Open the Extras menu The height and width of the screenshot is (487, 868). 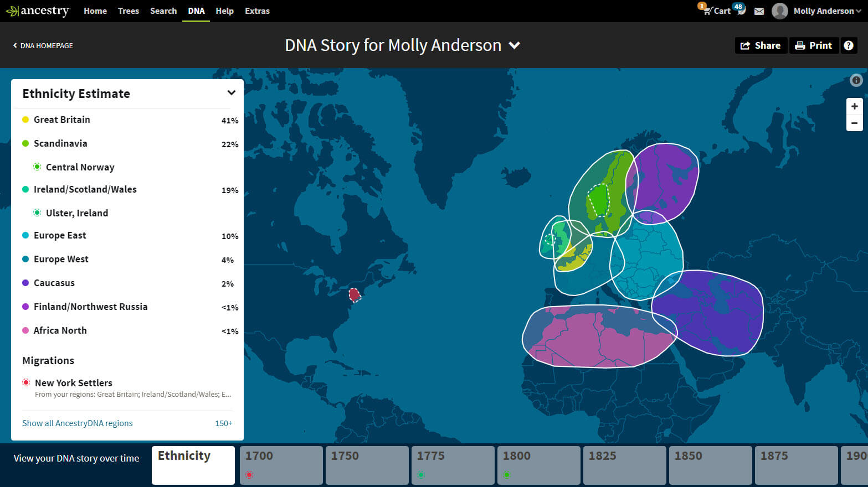258,11
